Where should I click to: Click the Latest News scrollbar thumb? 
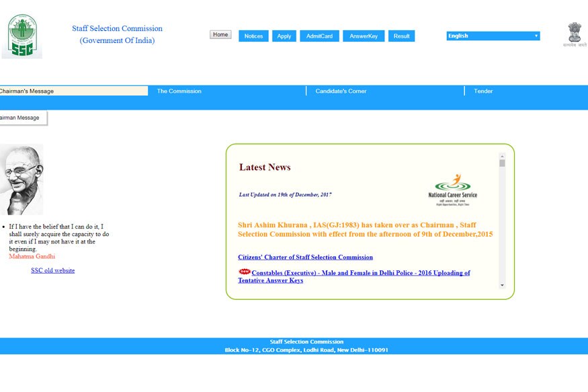tap(502, 163)
